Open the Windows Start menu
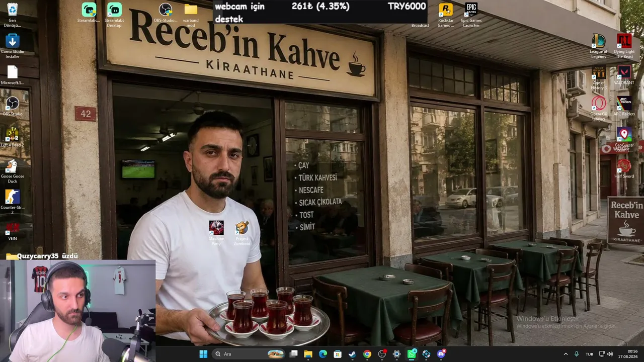 coord(203,354)
